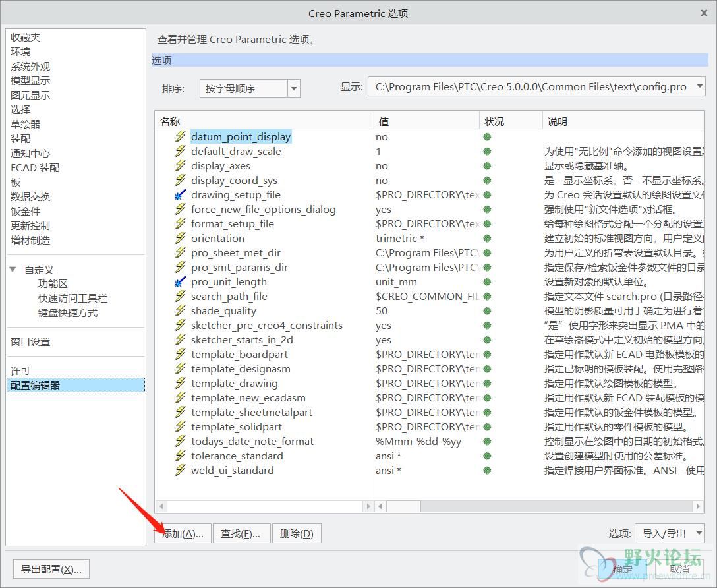Click lightning icon beside template_designasm
Screen dimensions: 717x588
pyautogui.click(x=180, y=368)
